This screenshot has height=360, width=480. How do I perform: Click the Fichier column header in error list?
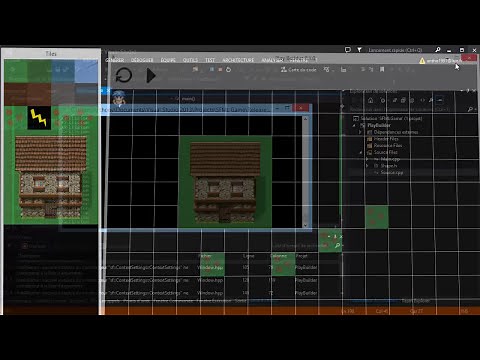tap(205, 256)
